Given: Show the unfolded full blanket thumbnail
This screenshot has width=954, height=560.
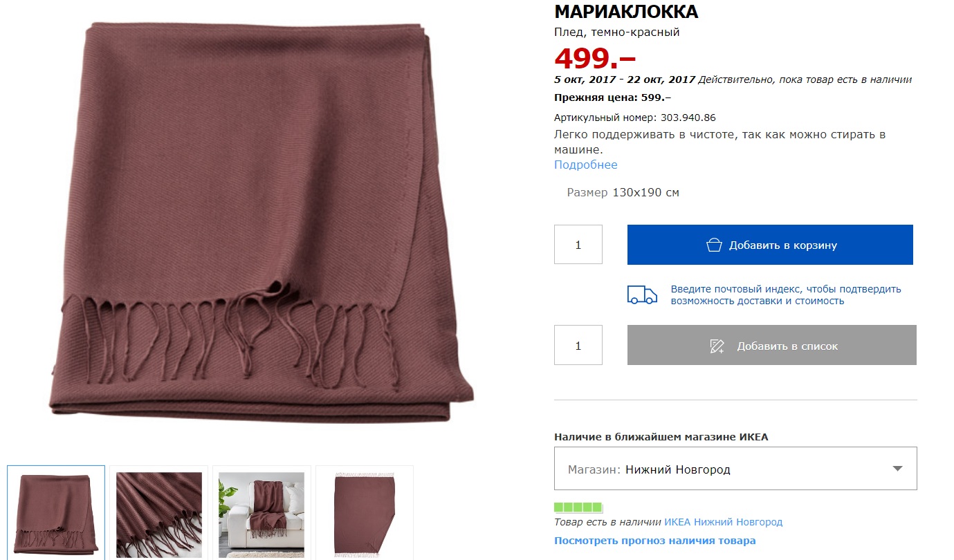Looking at the screenshot, I should coord(364,512).
